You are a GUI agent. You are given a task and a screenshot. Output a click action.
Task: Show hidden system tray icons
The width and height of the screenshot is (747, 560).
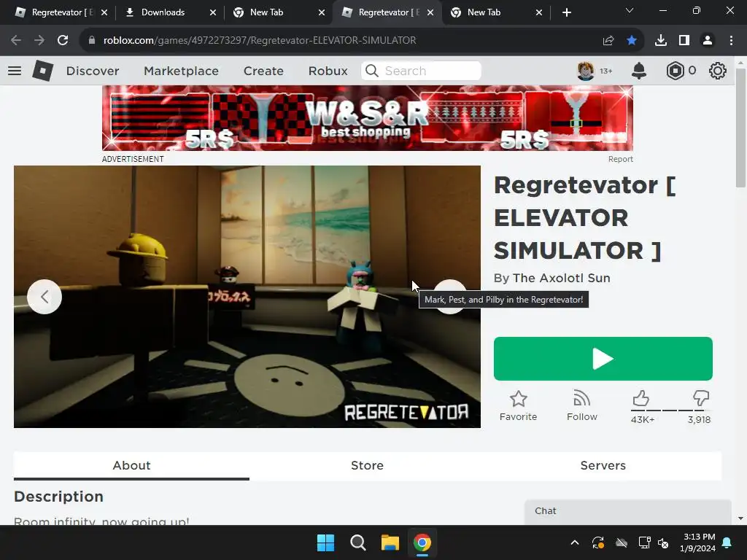point(575,542)
